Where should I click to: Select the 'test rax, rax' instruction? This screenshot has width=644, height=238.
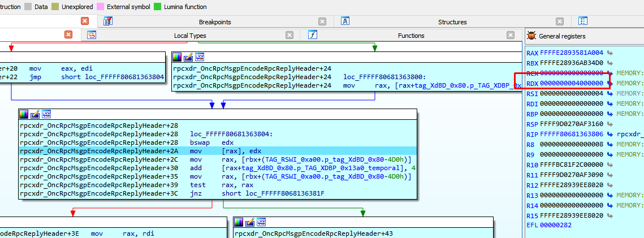tap(218, 185)
